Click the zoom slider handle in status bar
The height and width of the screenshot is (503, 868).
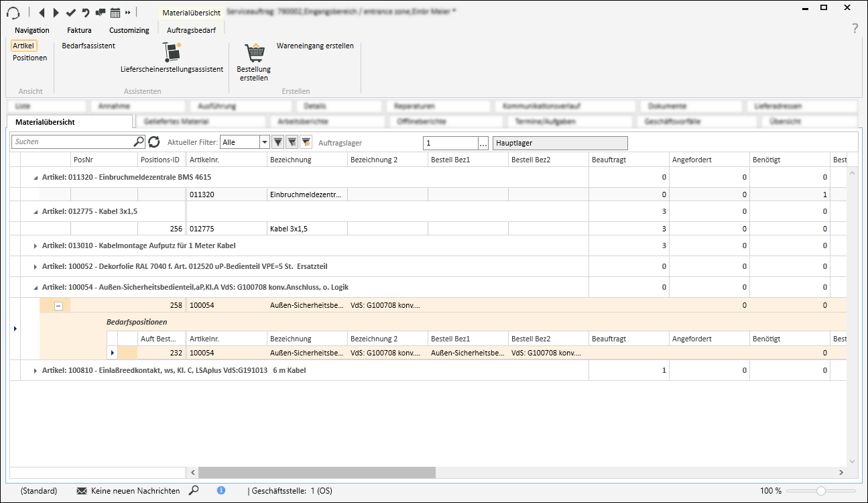pos(820,491)
